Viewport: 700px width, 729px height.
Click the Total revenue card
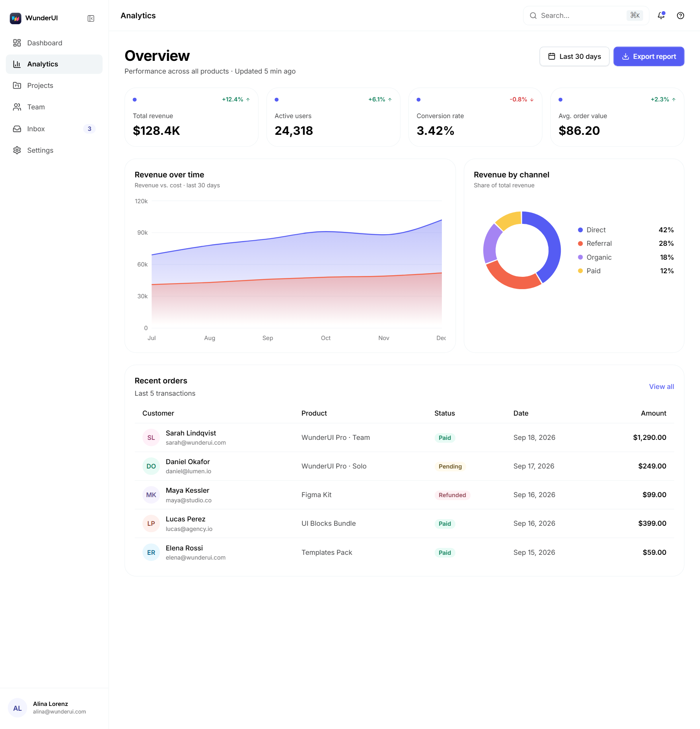click(x=191, y=117)
